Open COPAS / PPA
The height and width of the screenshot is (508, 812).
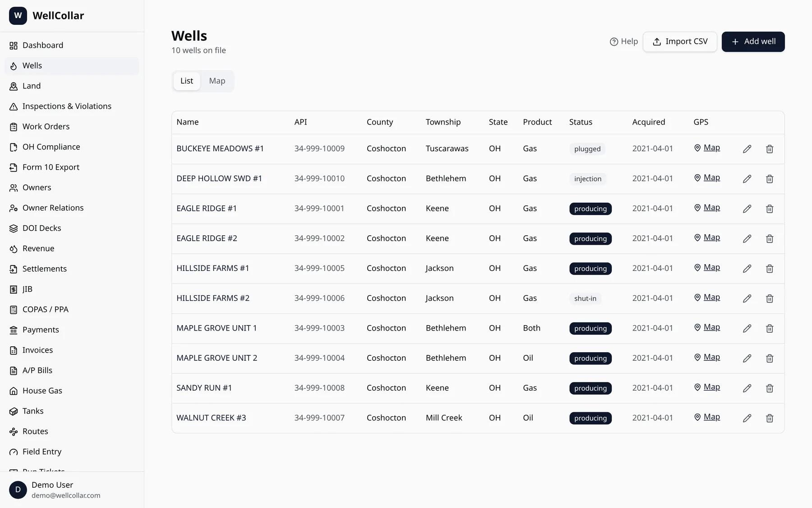(x=72, y=310)
